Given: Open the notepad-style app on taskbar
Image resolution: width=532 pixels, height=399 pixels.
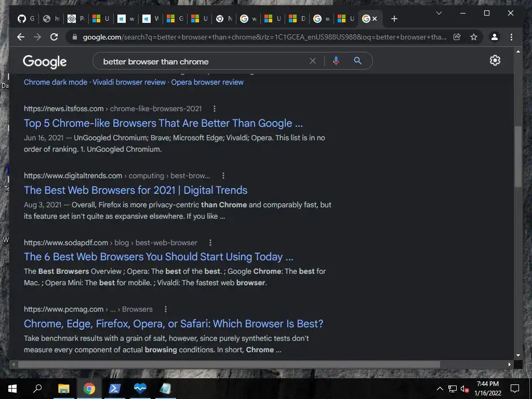Looking at the screenshot, I should click(165, 389).
